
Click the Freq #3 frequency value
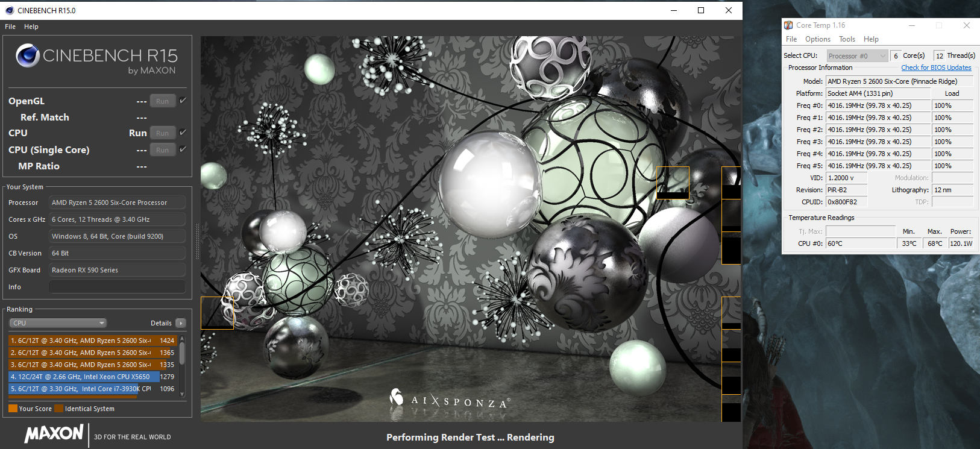coord(878,142)
